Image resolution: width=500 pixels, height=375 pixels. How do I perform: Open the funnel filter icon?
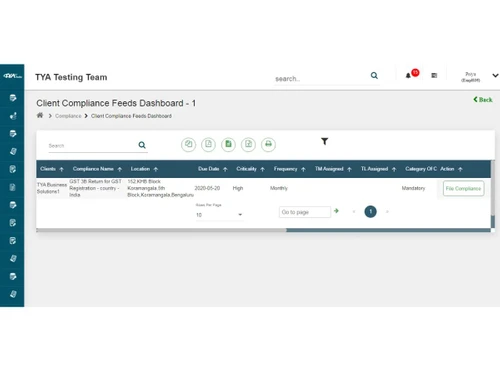point(324,141)
